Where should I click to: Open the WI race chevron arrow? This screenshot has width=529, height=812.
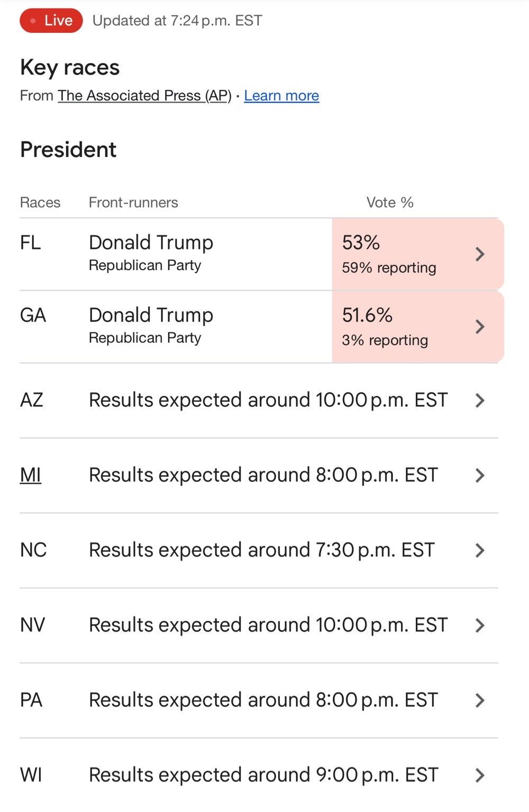pos(480,776)
